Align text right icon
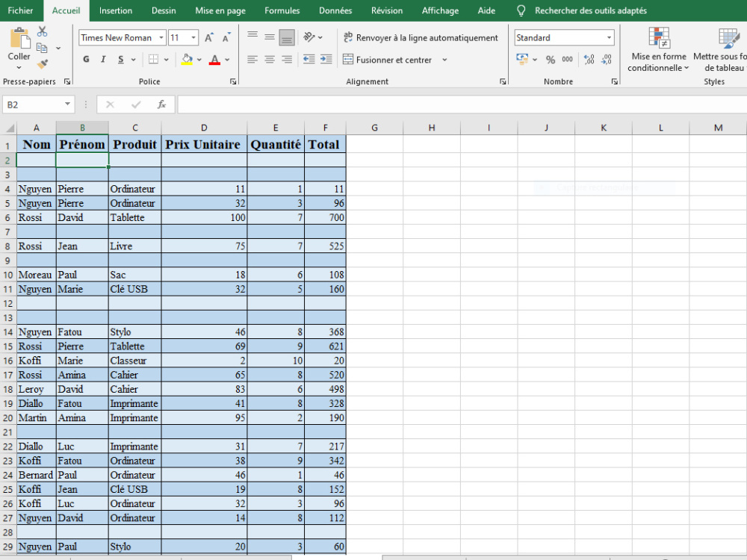747x560 pixels. 287,60
